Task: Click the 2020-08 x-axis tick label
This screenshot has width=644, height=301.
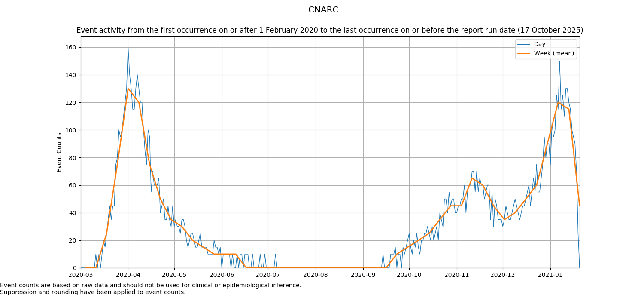Action: tap(316, 275)
